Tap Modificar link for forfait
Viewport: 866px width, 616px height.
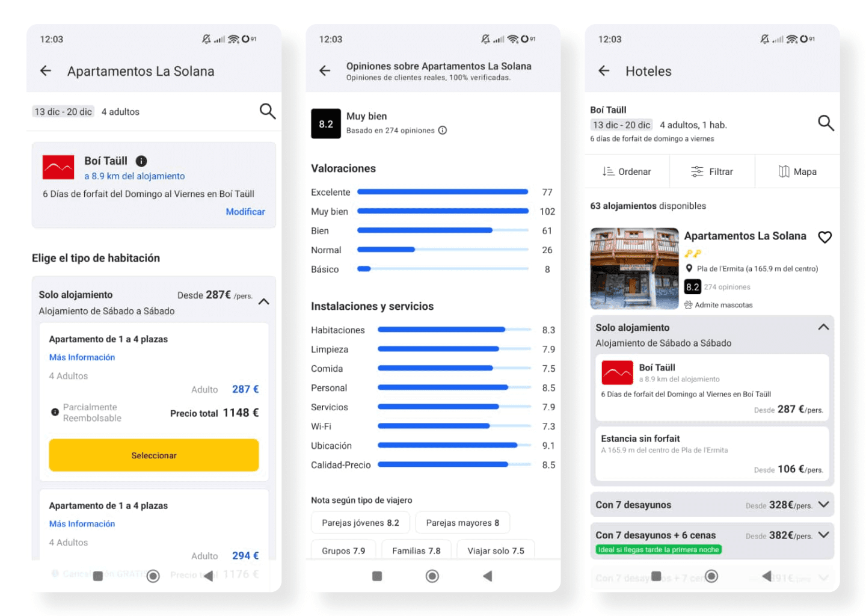click(245, 212)
